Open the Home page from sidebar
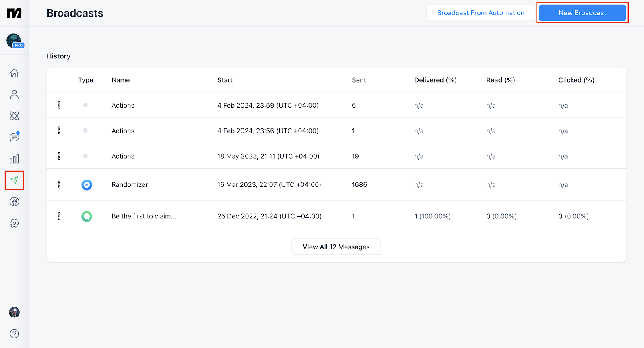Image resolution: width=644 pixels, height=348 pixels. pyautogui.click(x=14, y=73)
